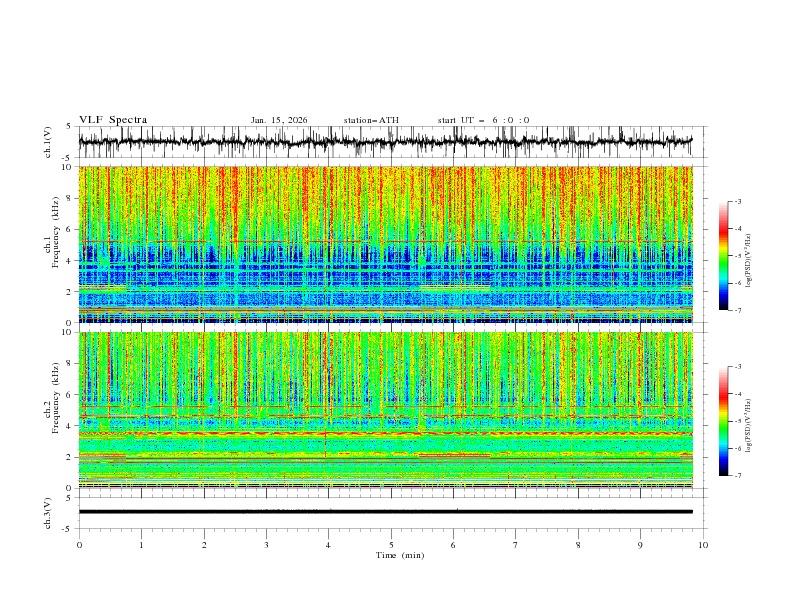Click the ch.2 colorbar 'log(PSD)(V²/Hz)' label
This screenshot has height=612, width=792.
pyautogui.click(x=748, y=425)
